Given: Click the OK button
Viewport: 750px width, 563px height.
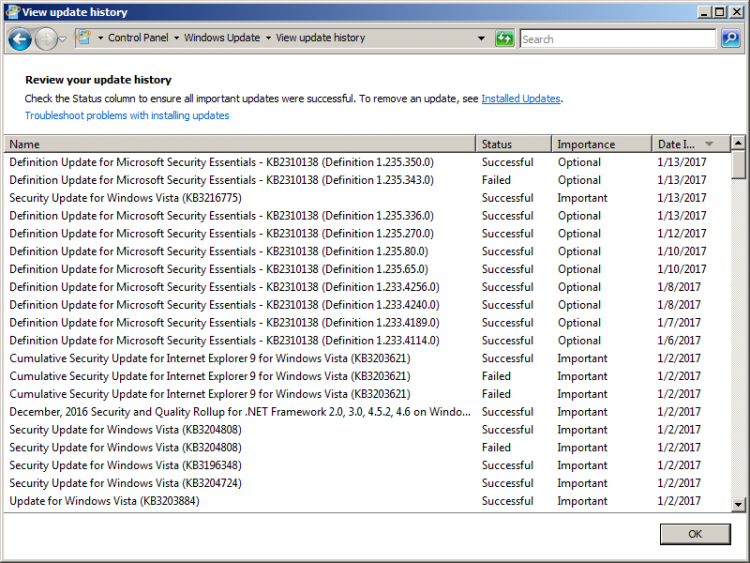Looking at the screenshot, I should pyautogui.click(x=695, y=534).
